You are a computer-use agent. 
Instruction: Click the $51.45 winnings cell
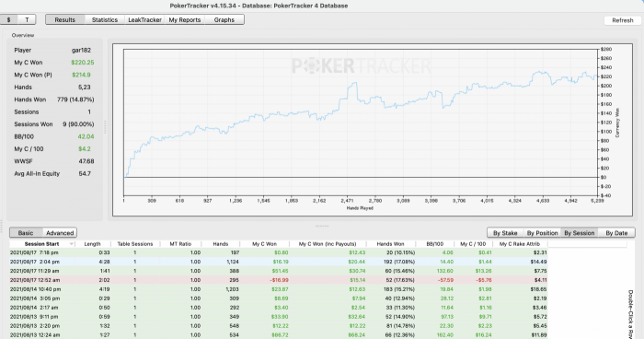[x=280, y=271]
